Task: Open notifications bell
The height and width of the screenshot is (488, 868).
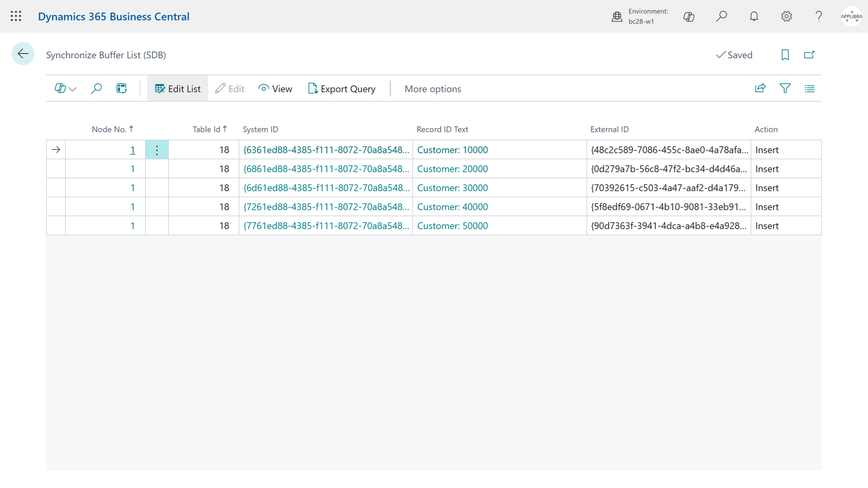Action: [754, 16]
